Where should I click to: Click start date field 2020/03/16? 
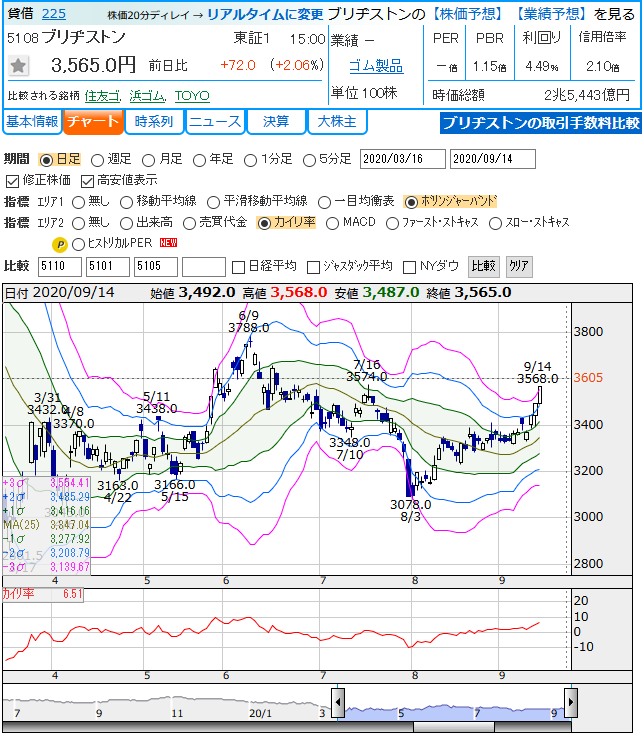click(403, 159)
